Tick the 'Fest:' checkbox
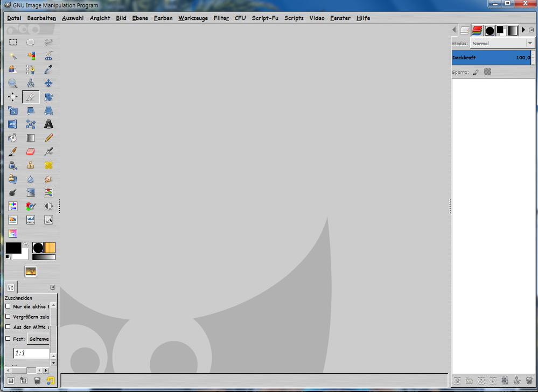 pos(8,339)
